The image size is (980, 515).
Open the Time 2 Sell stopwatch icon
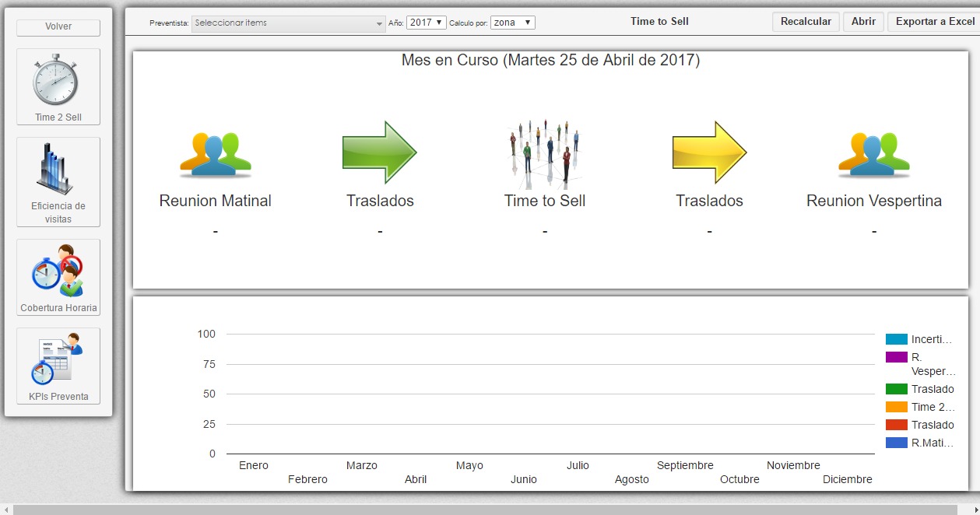click(x=56, y=79)
